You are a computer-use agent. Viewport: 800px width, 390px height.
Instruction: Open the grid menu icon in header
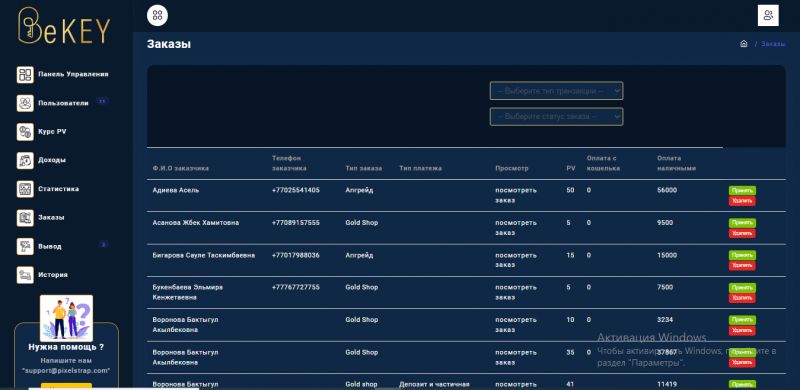pos(157,15)
